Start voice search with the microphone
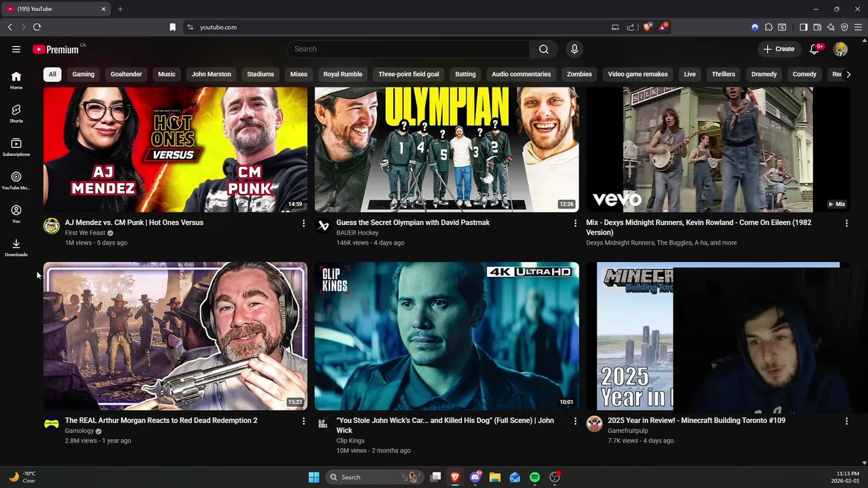 click(574, 49)
